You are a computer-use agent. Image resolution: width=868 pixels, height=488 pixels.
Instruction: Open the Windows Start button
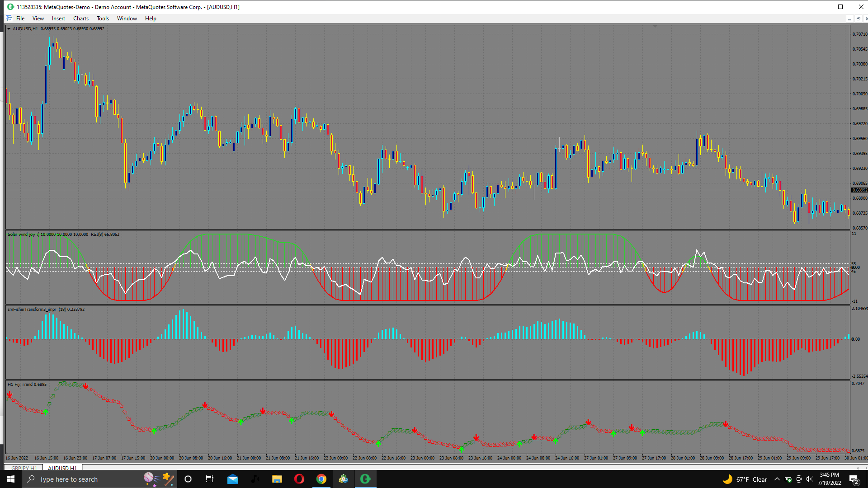click(11, 479)
